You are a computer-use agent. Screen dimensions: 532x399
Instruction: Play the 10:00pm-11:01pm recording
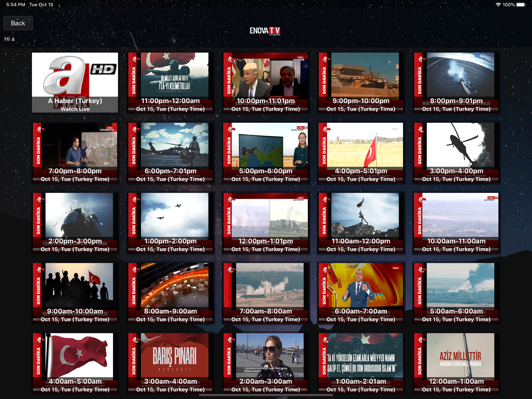[x=266, y=83]
